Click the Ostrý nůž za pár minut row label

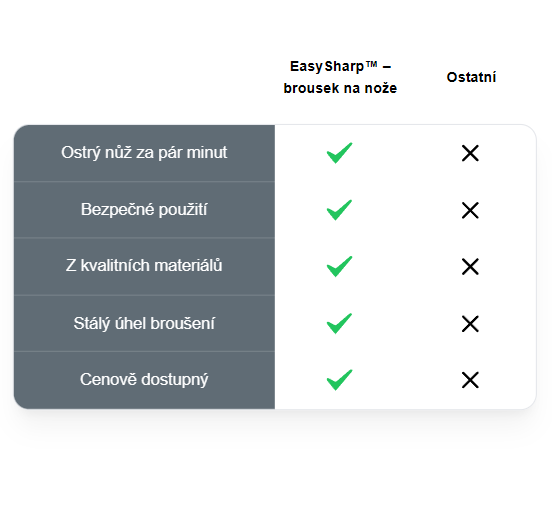144,152
